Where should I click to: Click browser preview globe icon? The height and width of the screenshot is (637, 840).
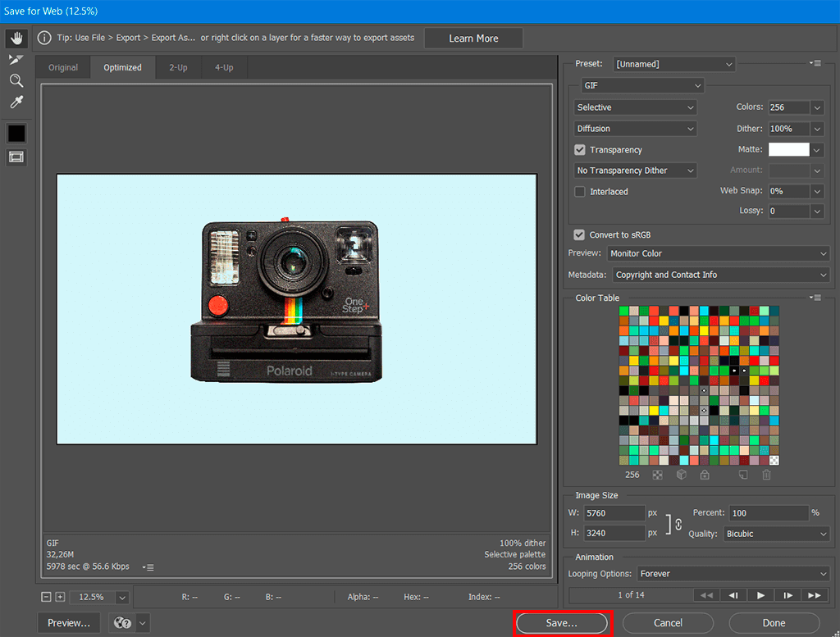coord(123,622)
